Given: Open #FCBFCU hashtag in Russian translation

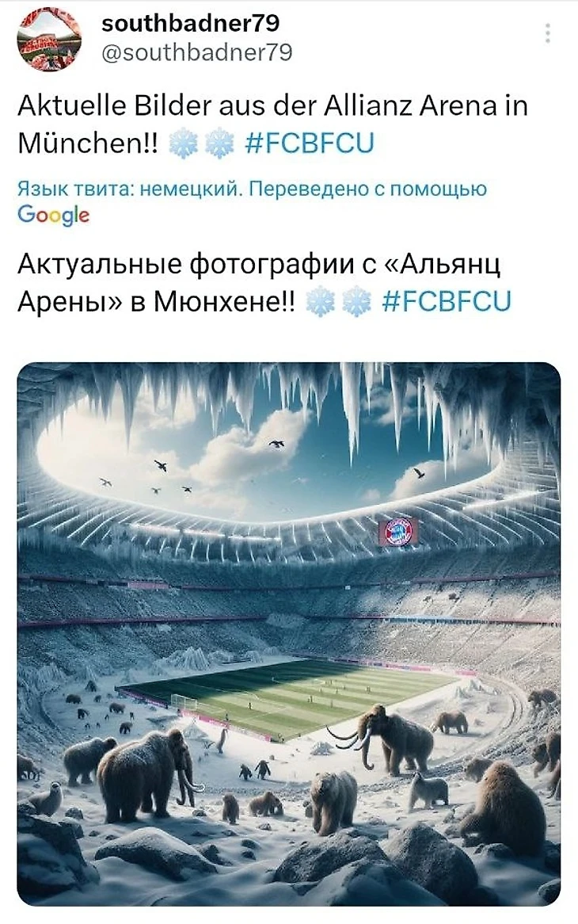Looking at the screenshot, I should [x=447, y=302].
